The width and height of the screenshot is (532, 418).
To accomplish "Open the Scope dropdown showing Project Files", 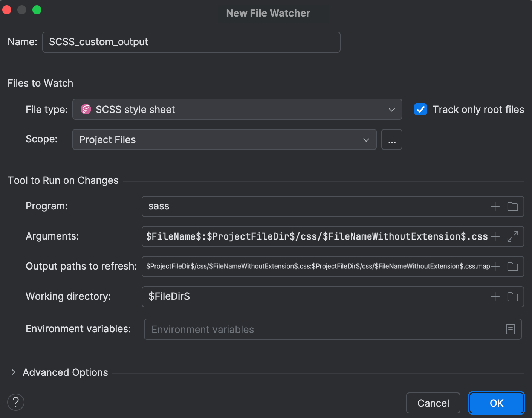I will pos(366,139).
